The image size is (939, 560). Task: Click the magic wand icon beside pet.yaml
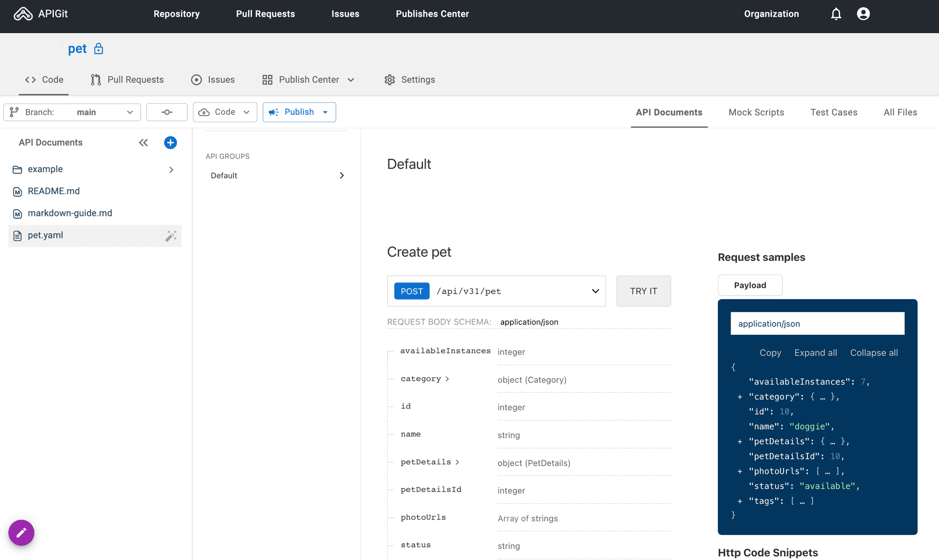click(x=171, y=236)
